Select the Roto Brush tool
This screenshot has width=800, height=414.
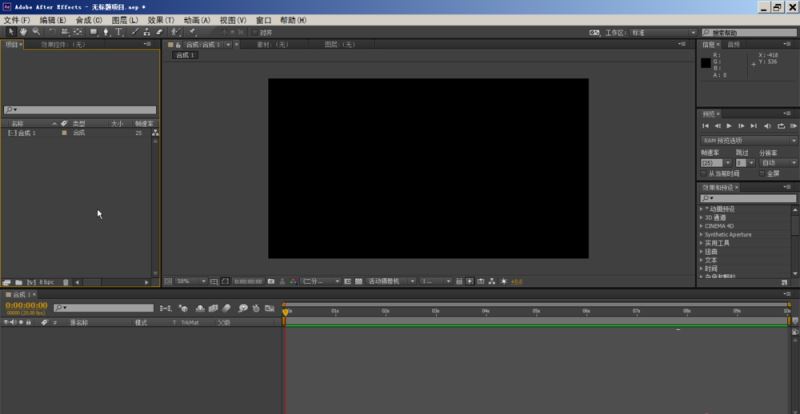pos(174,32)
